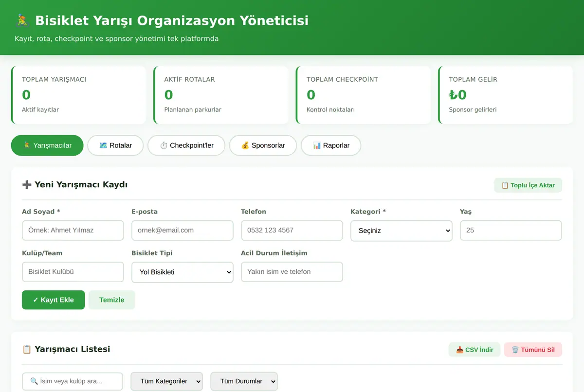584x392 pixels.
Task: Open the Tüm Kategoriler filter dropdown
Action: point(167,381)
